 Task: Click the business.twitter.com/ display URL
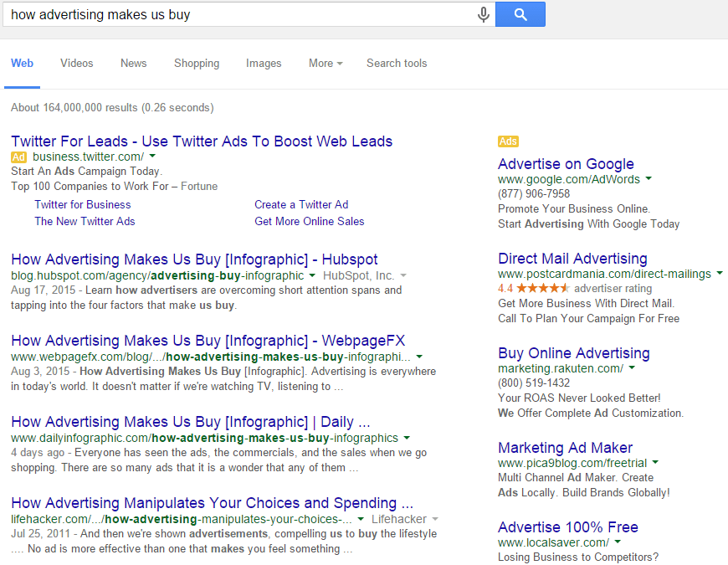[88, 157]
